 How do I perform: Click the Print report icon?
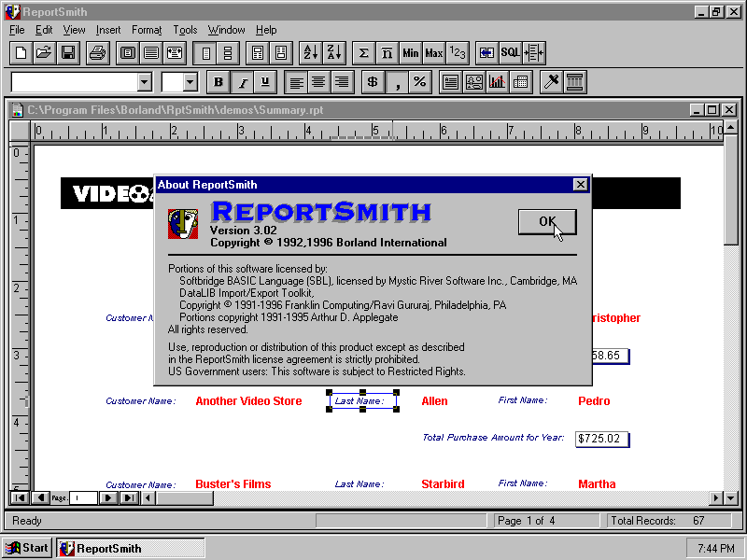(x=97, y=53)
